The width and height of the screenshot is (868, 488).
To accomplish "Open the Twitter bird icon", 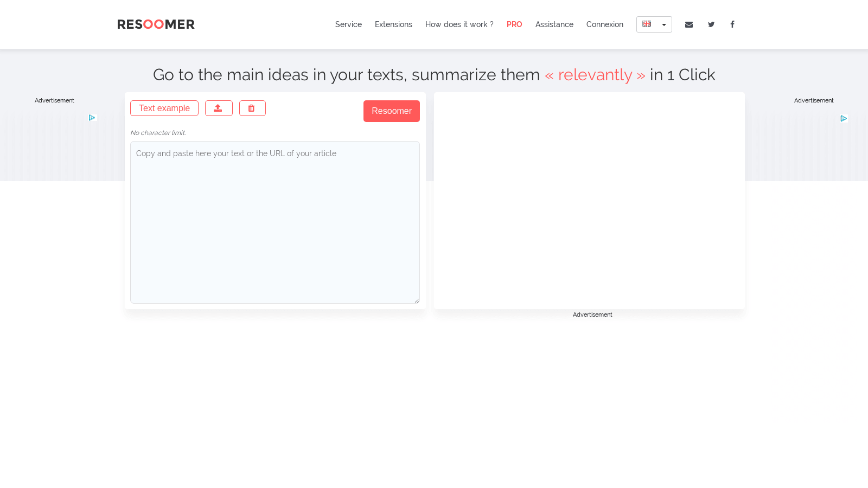I will 711,24.
